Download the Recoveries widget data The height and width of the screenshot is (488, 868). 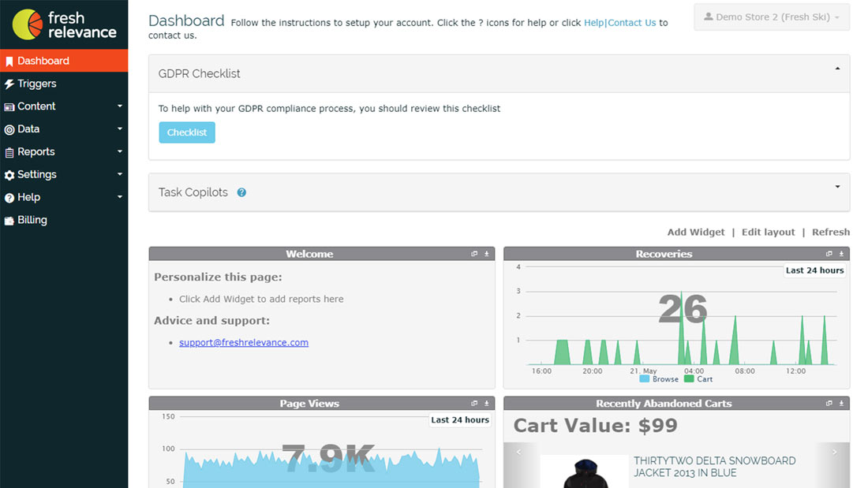coord(841,254)
